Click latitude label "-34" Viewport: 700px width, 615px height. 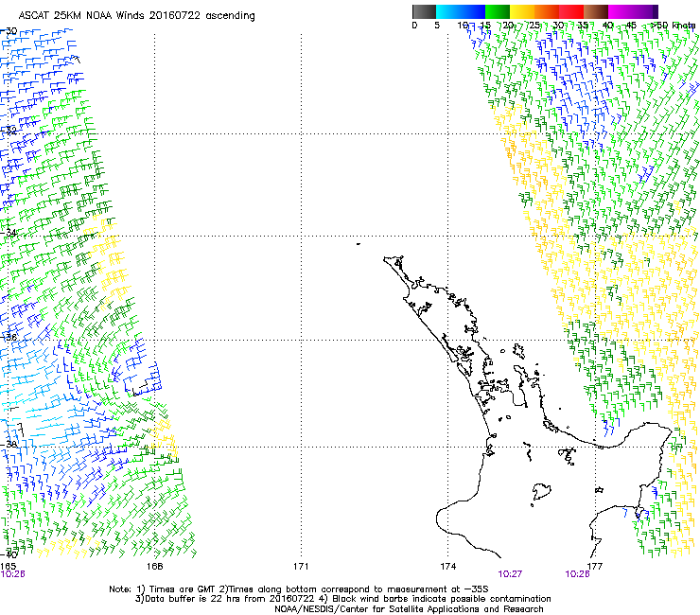coord(9,233)
